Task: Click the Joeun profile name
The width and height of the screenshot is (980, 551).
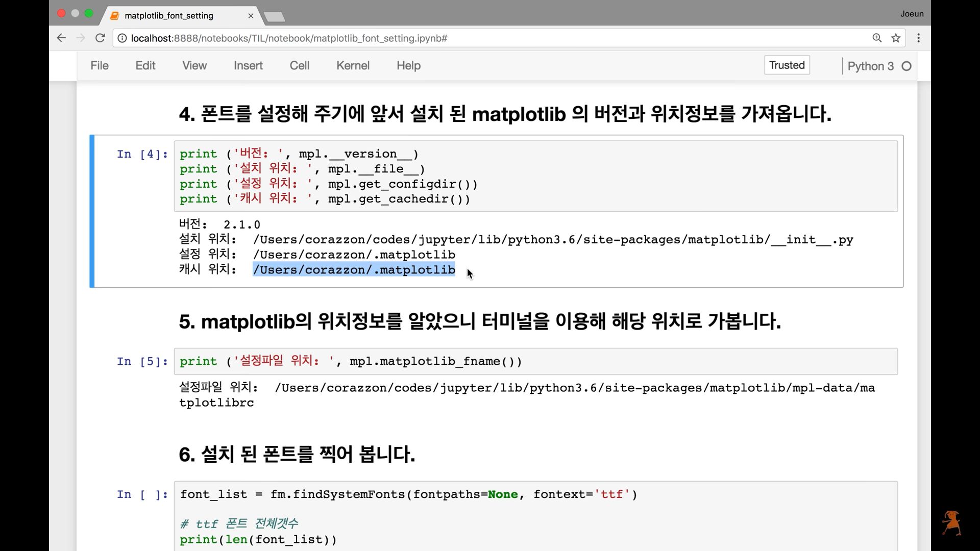Action: click(912, 14)
